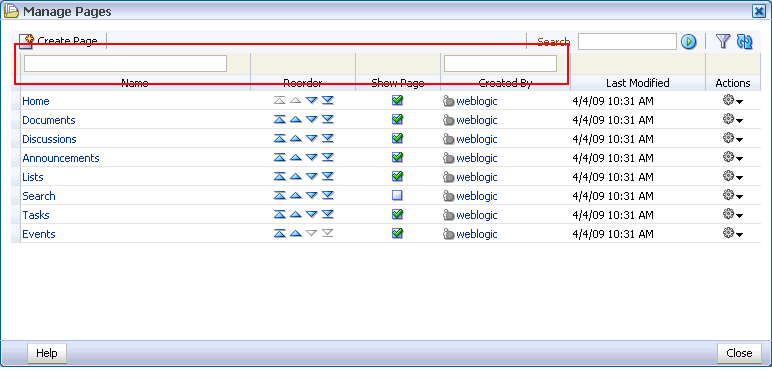Toggle the filter funnel icon
Image resolution: width=772 pixels, height=381 pixels.
[722, 41]
